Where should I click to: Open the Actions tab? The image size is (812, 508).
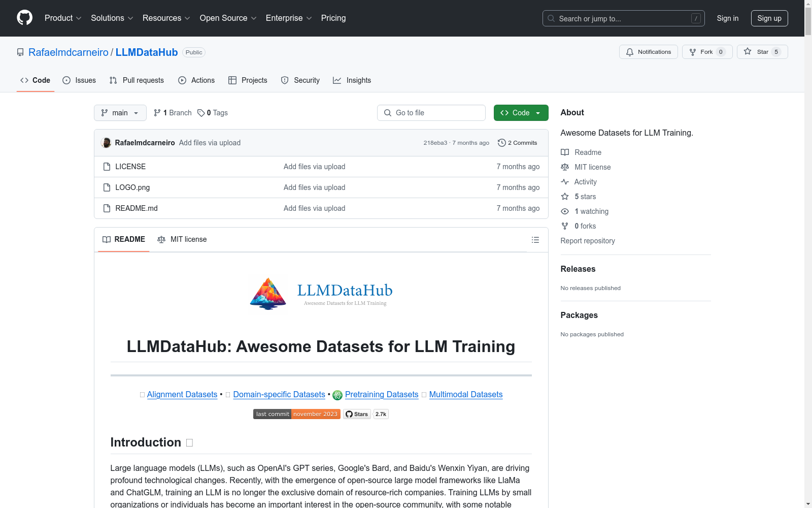(x=196, y=80)
